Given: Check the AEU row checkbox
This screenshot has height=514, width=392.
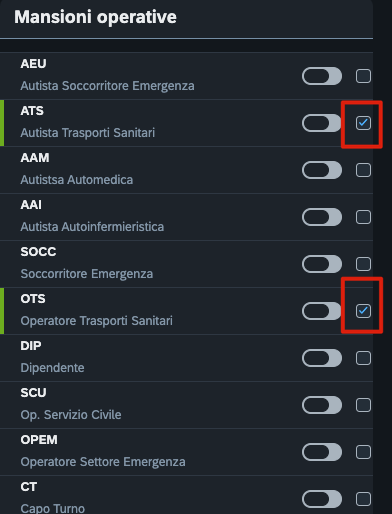Looking at the screenshot, I should pos(363,76).
